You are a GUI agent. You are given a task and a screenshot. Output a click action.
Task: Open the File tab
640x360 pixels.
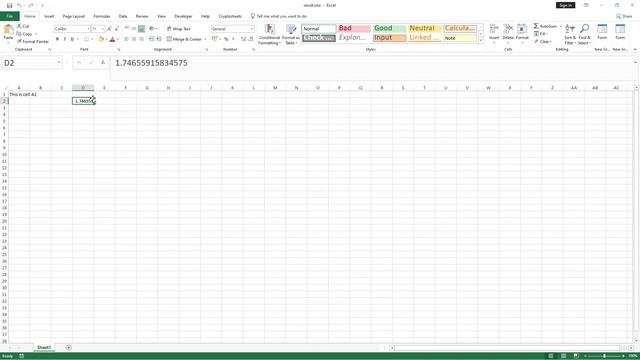[x=9, y=16]
